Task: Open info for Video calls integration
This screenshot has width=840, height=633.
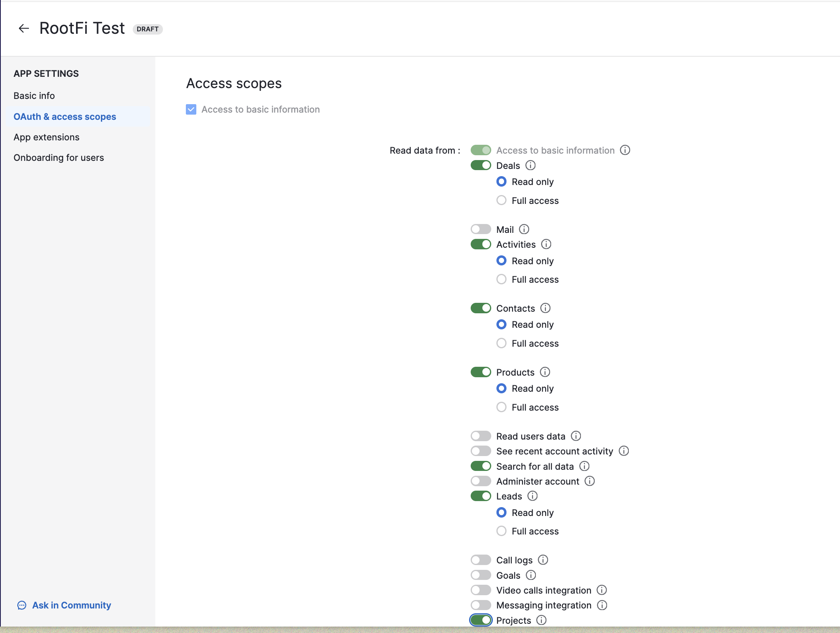Action: 601,590
